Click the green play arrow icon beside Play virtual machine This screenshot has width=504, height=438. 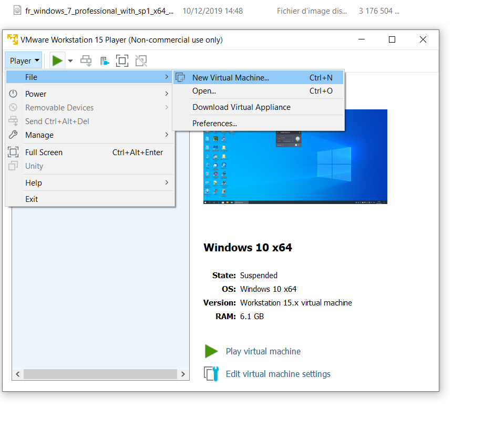coord(211,351)
